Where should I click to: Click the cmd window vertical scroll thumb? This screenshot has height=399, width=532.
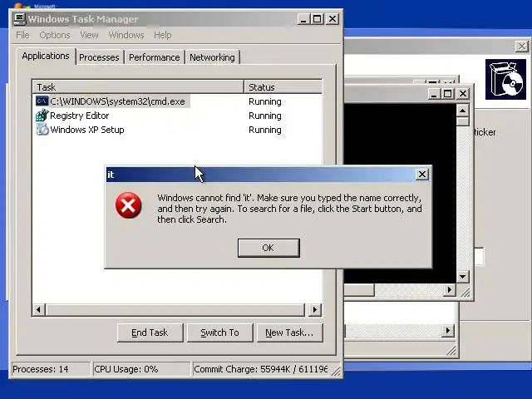pyautogui.click(x=462, y=121)
